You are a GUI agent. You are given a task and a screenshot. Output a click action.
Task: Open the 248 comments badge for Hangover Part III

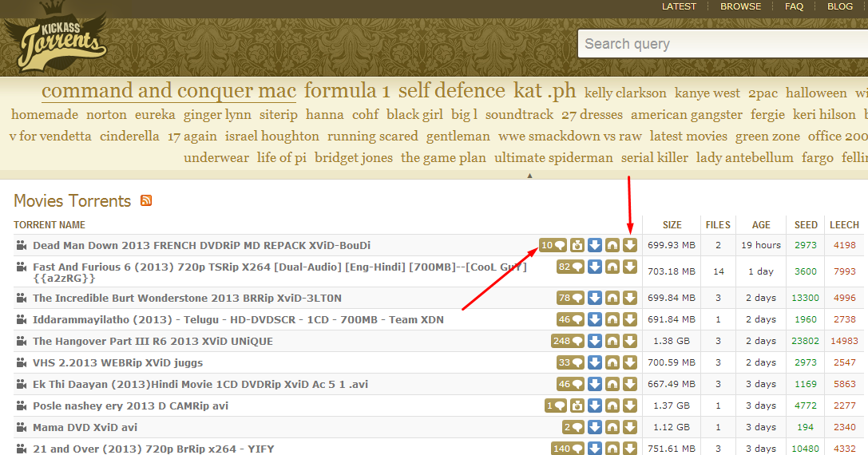(568, 341)
